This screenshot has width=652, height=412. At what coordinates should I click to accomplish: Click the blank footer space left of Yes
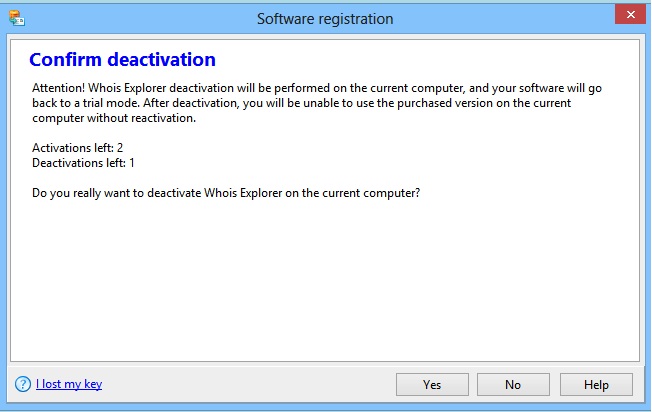pos(250,384)
